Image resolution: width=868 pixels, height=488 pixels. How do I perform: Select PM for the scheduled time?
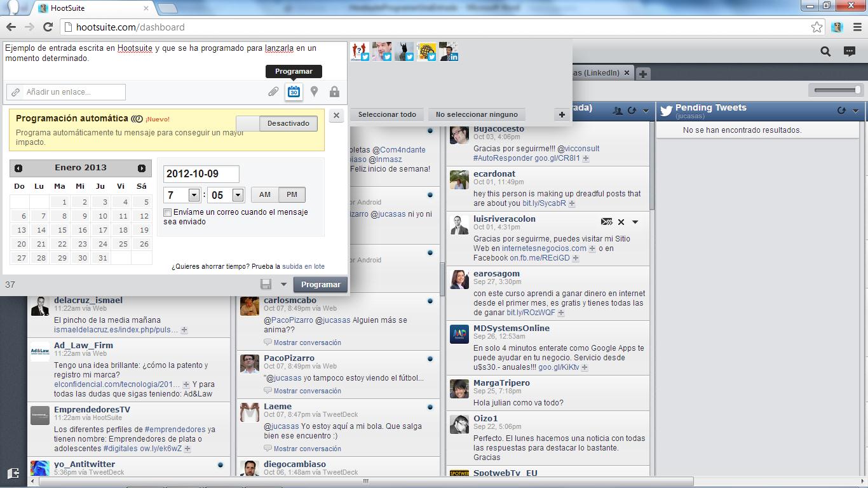point(292,194)
